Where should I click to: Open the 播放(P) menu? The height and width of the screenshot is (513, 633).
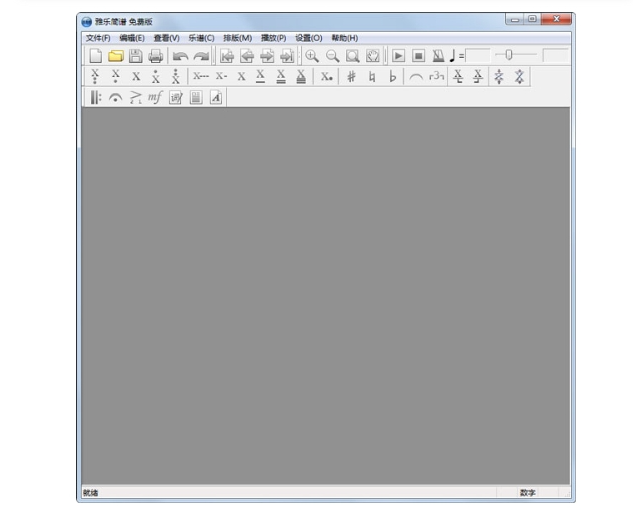(x=273, y=38)
